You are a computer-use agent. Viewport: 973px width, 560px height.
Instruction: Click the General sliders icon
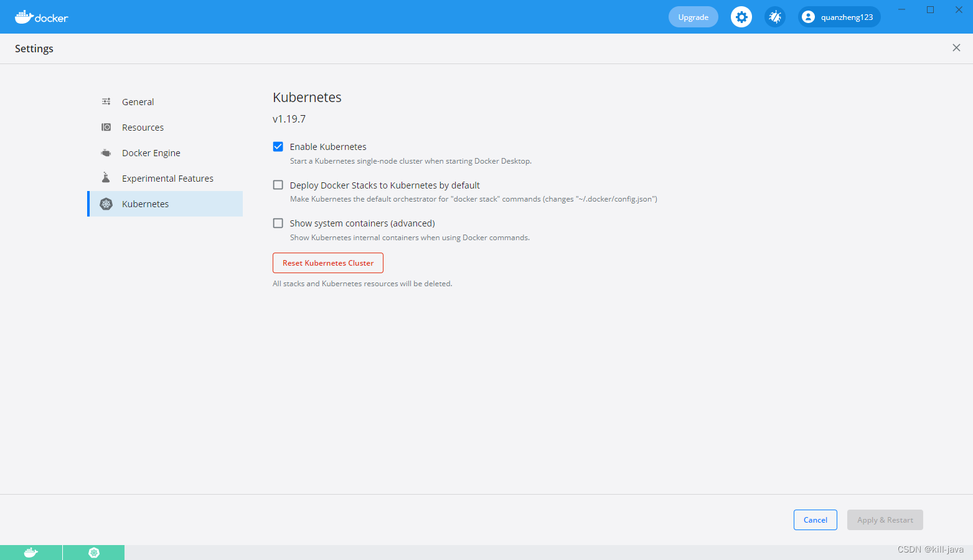click(106, 101)
